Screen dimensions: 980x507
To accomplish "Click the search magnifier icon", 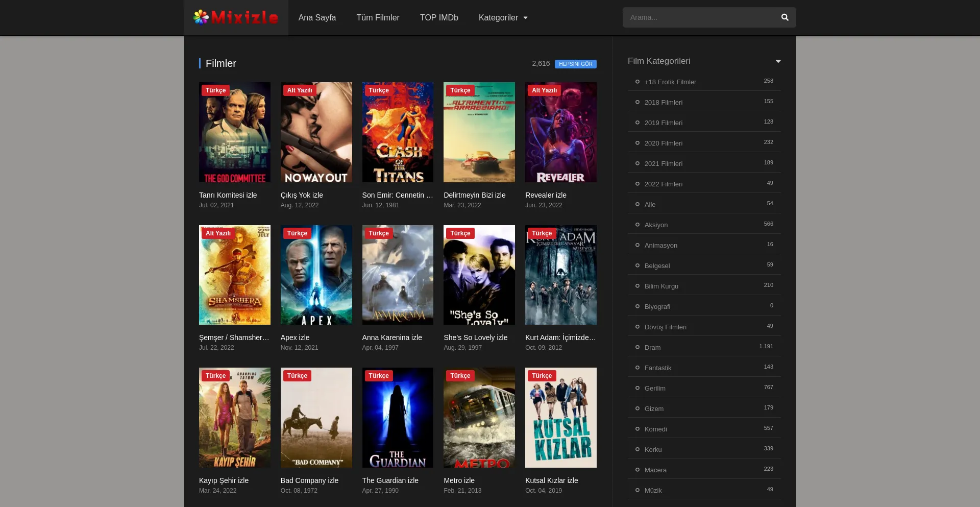I will coord(785,17).
